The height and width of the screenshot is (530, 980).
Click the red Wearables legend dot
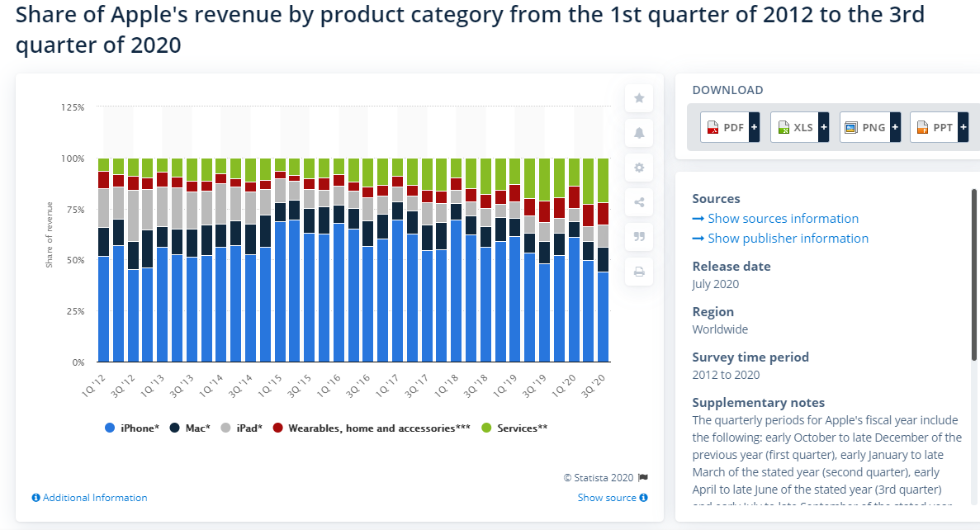coord(278,428)
